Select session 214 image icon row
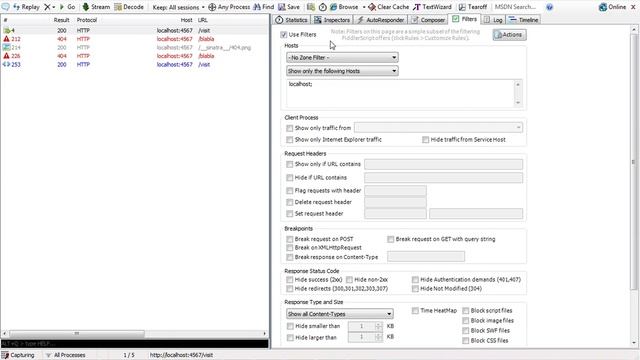Viewport: 640px width, 360px height. point(134,47)
